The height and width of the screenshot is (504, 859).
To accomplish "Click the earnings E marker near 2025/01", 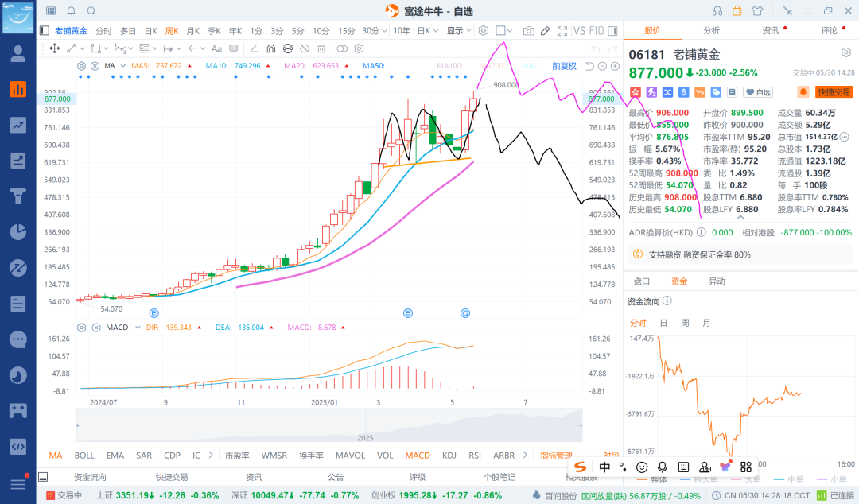I will click(x=407, y=313).
